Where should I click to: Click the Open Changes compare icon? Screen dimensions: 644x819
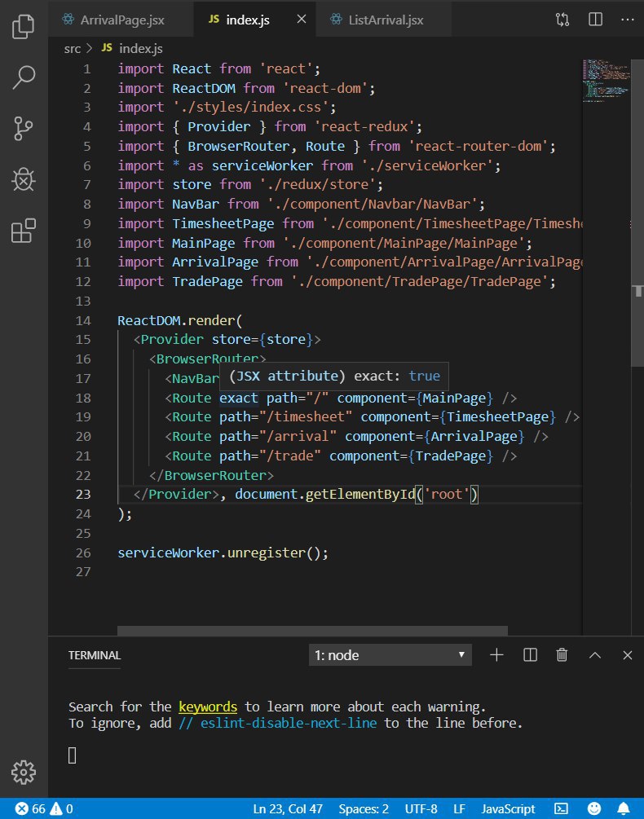coord(562,19)
